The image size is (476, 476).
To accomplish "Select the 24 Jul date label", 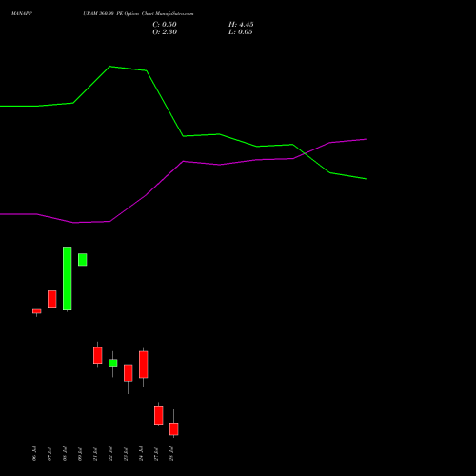I will pyautogui.click(x=141, y=453).
